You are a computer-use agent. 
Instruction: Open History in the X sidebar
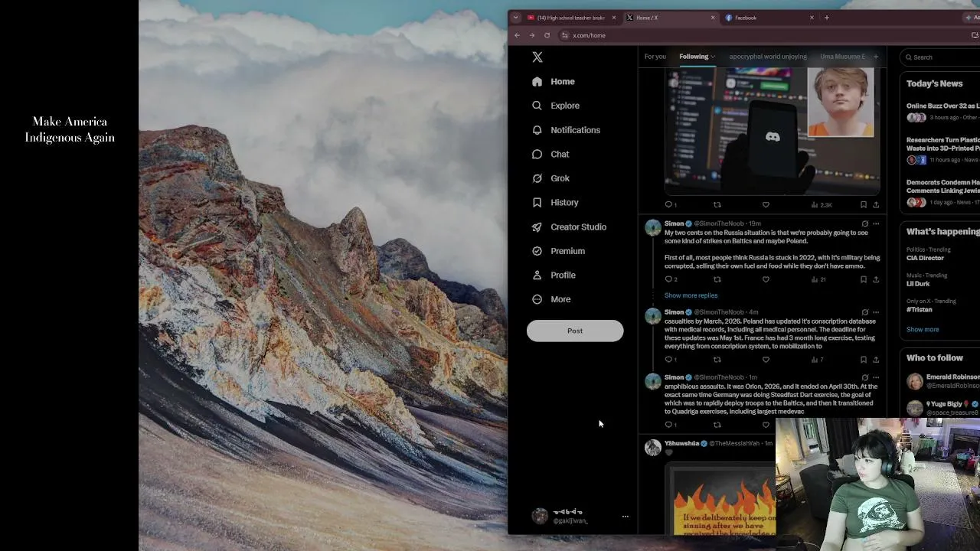555,203
